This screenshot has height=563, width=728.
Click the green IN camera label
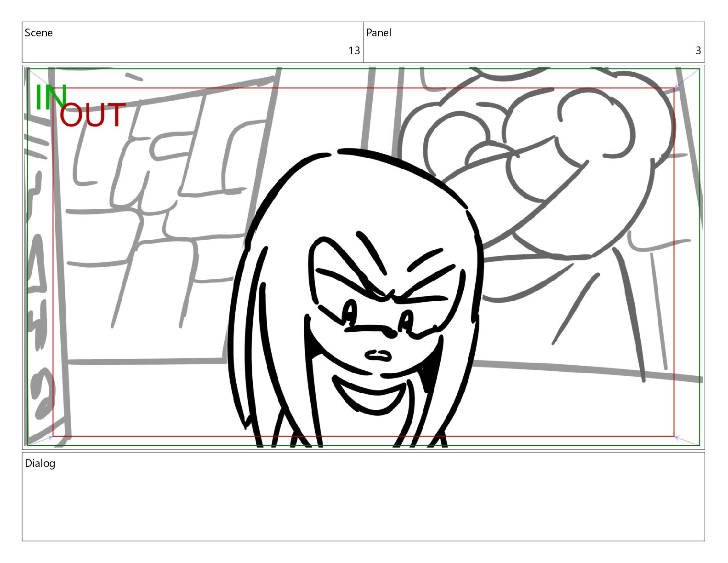coord(51,98)
